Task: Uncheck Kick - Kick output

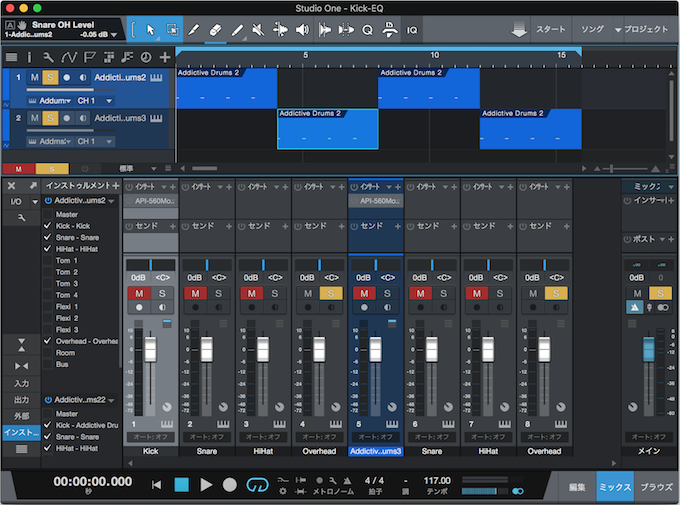Action: [x=48, y=226]
